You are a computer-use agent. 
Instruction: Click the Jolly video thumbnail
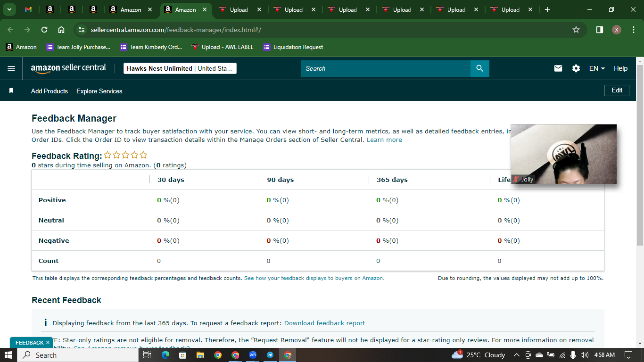pyautogui.click(x=564, y=154)
